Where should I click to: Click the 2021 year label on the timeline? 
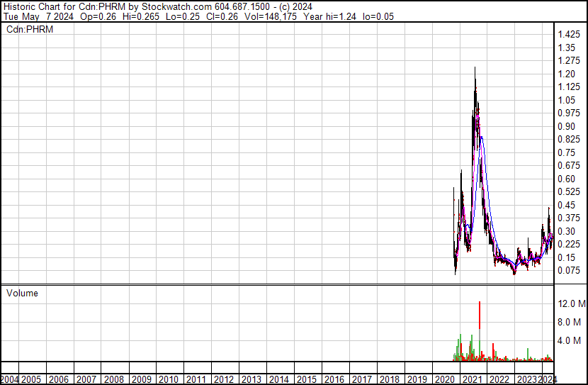(471, 379)
